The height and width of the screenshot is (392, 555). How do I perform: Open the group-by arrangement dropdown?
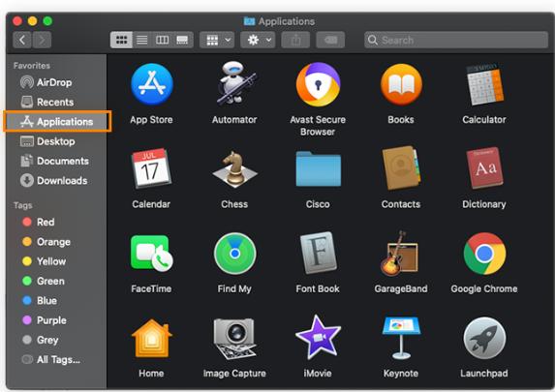pos(217,40)
